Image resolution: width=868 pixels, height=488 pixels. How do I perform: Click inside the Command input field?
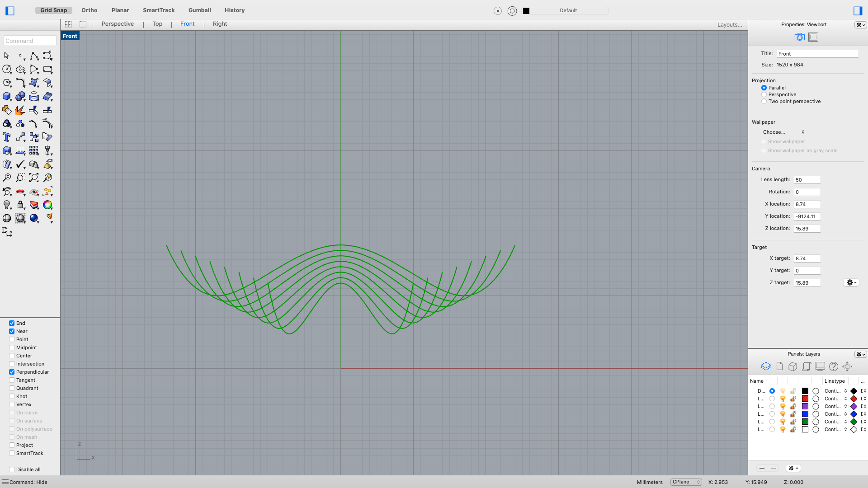pos(29,40)
